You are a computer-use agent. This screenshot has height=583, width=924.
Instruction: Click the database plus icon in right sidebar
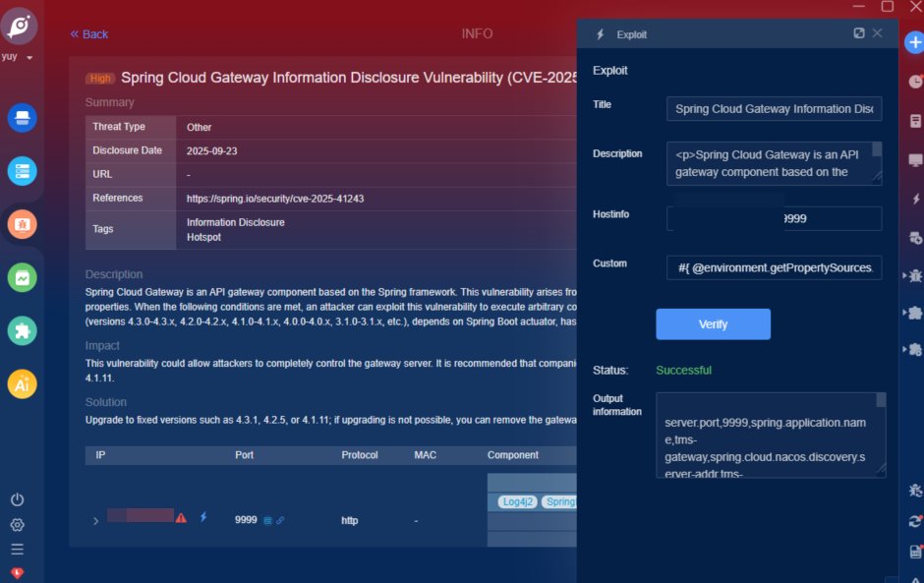click(915, 238)
